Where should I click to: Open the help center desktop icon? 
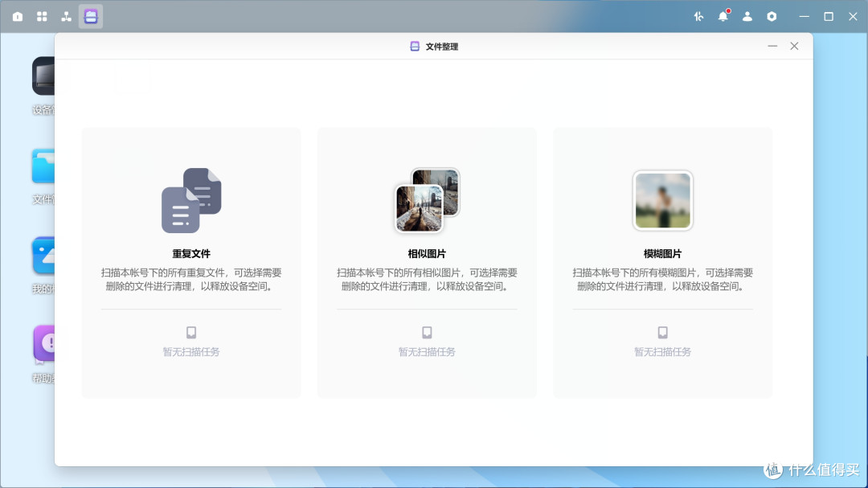pyautogui.click(x=43, y=343)
